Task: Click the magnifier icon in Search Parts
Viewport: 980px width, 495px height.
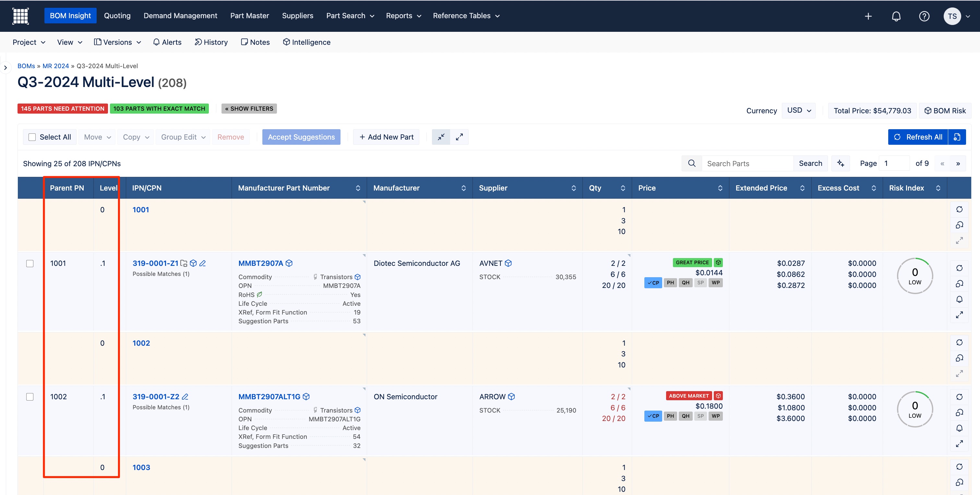Action: pyautogui.click(x=692, y=163)
